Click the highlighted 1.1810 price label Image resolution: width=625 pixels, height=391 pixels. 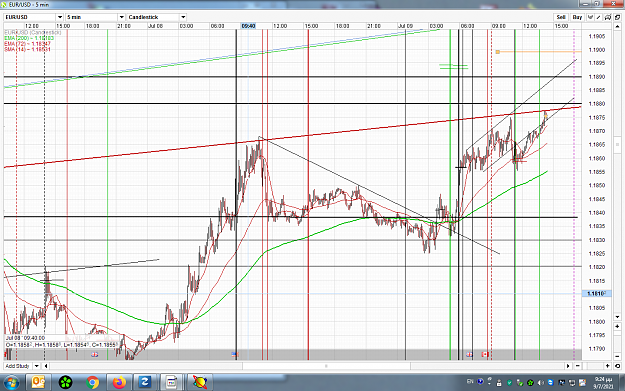596,293
